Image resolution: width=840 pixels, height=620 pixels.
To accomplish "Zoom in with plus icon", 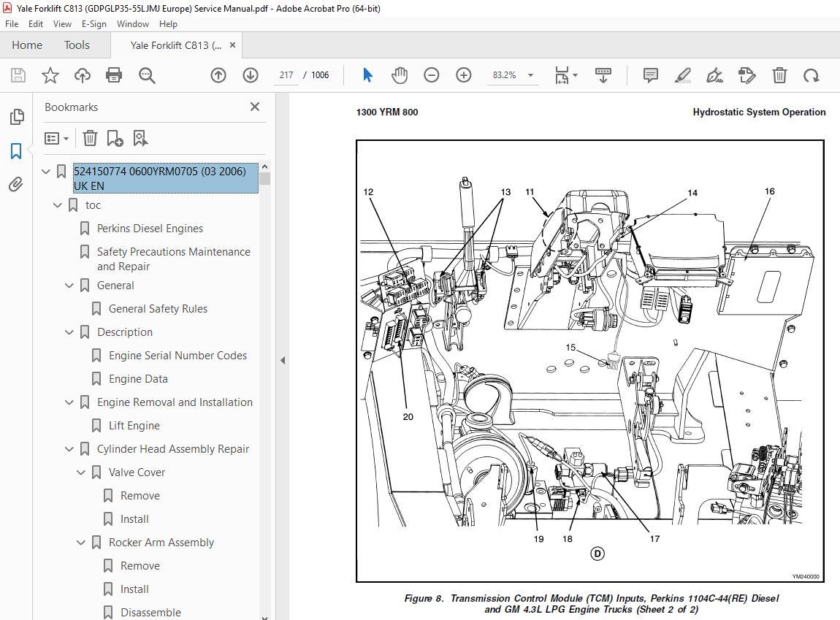I will coord(463,75).
